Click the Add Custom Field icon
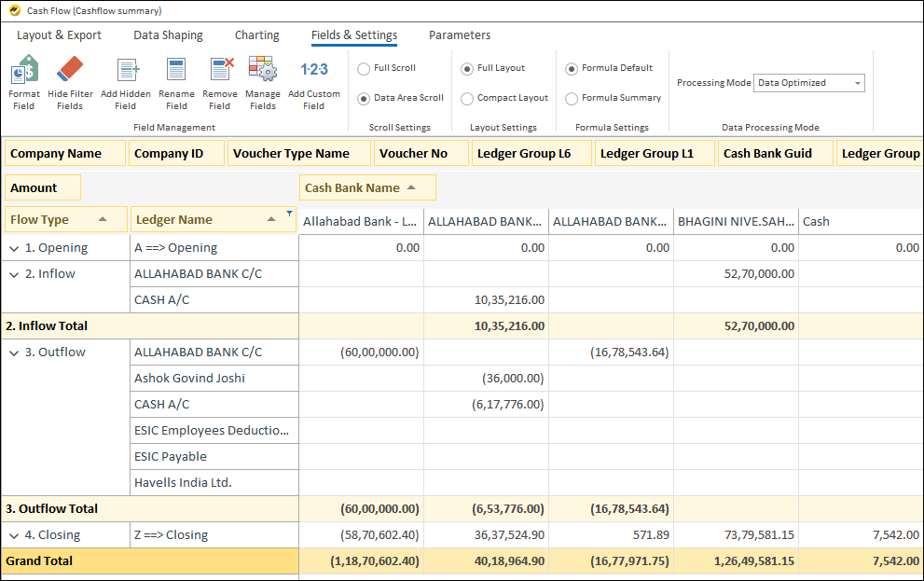924x581 pixels. pos(314,82)
